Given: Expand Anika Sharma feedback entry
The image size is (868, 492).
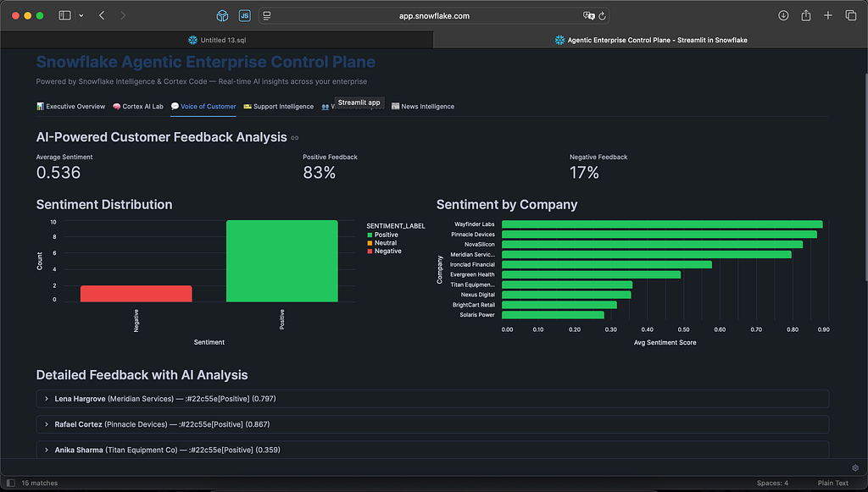Looking at the screenshot, I should click(432, 450).
